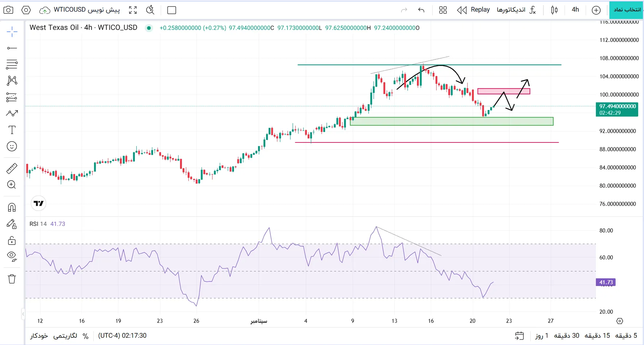The image size is (644, 345).
Task: Select the pattern drawing tool
Action: click(12, 81)
